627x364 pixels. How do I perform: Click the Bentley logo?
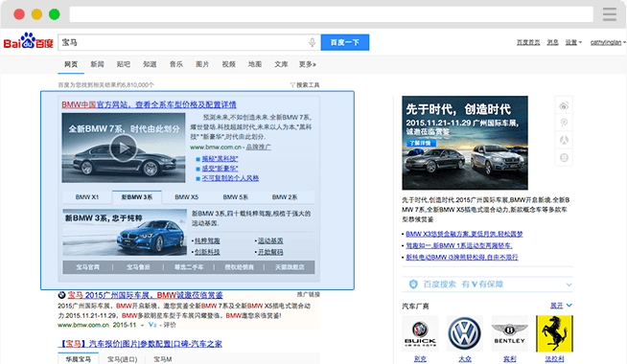tap(509, 333)
